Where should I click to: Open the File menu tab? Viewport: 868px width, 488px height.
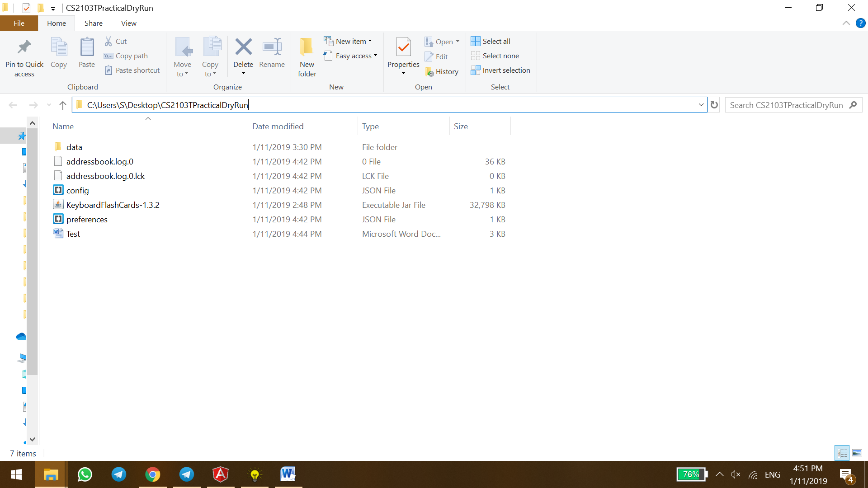[19, 23]
